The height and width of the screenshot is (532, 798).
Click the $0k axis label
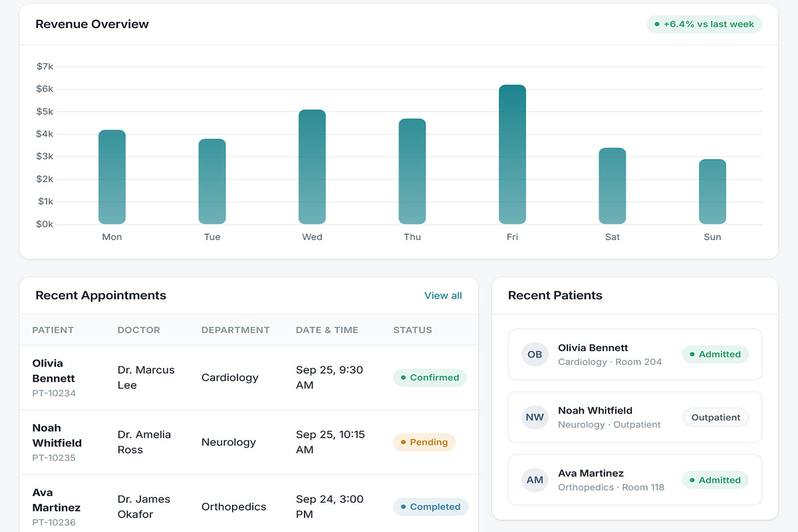45,224
